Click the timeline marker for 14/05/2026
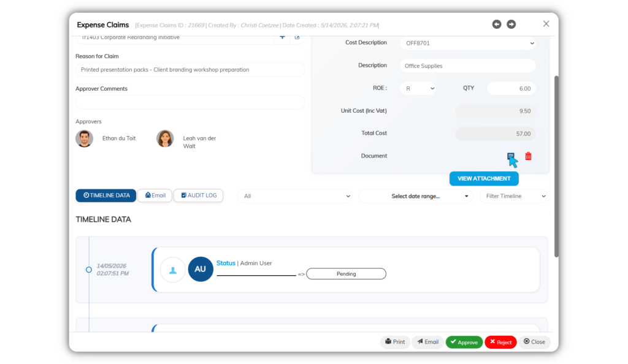628x364 pixels. [89, 270]
